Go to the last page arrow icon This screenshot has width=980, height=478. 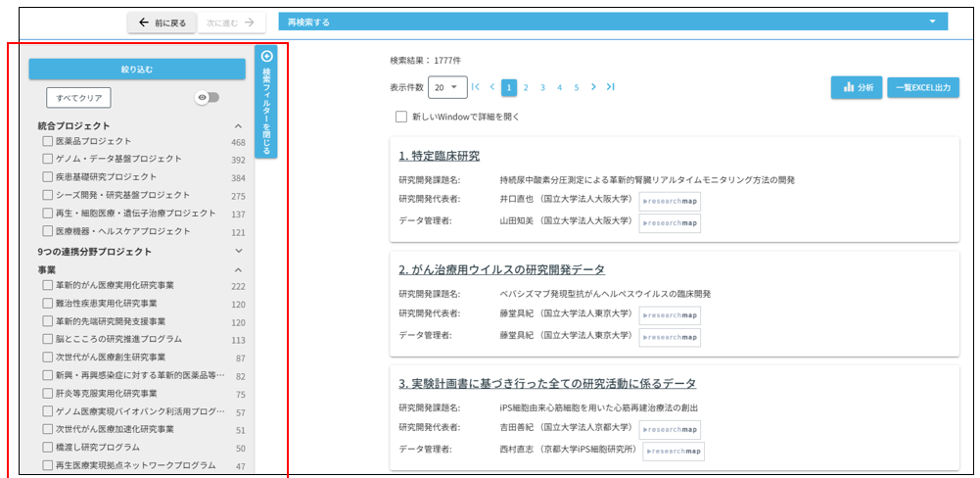pyautogui.click(x=611, y=87)
